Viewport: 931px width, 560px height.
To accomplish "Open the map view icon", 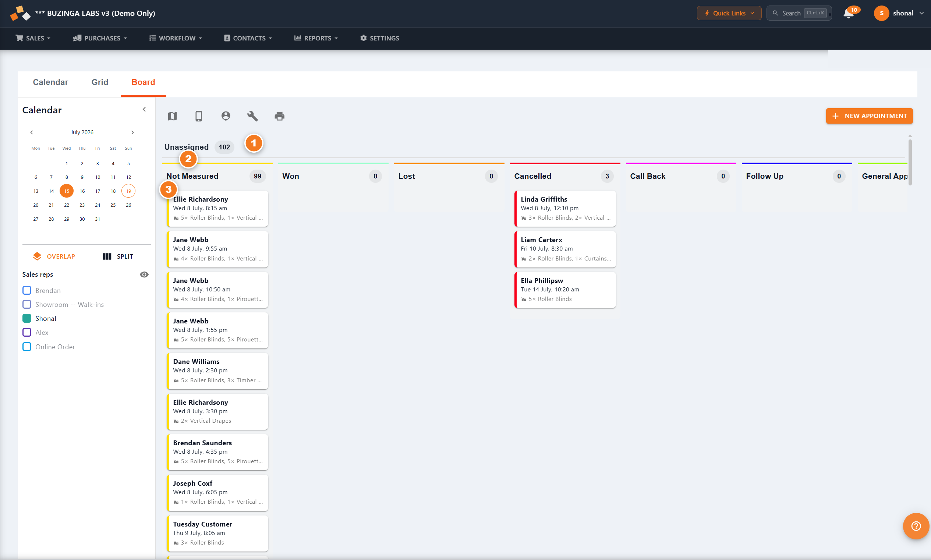I will click(173, 116).
